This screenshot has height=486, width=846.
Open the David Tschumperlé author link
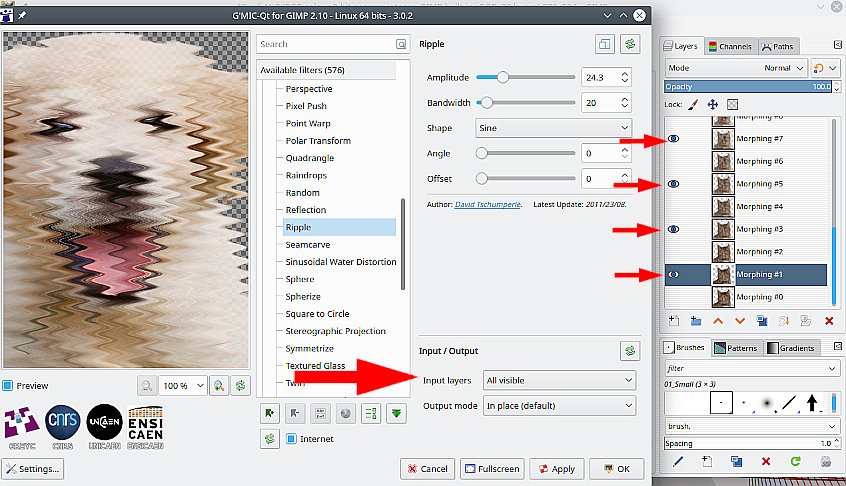[x=488, y=204]
